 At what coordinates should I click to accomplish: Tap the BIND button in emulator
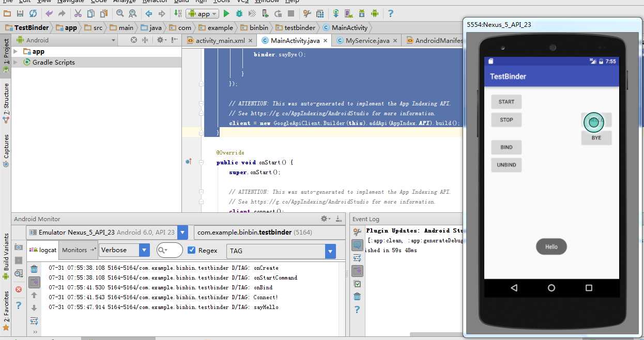507,147
